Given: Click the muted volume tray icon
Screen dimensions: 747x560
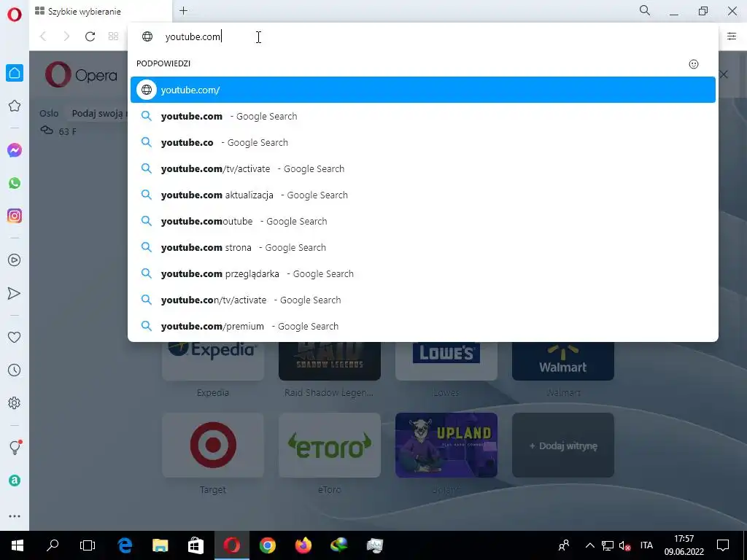Looking at the screenshot, I should click(624, 545).
